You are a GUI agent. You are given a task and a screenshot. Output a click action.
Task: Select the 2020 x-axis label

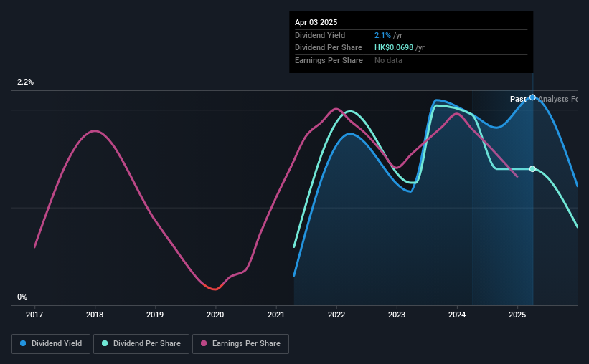click(x=215, y=315)
